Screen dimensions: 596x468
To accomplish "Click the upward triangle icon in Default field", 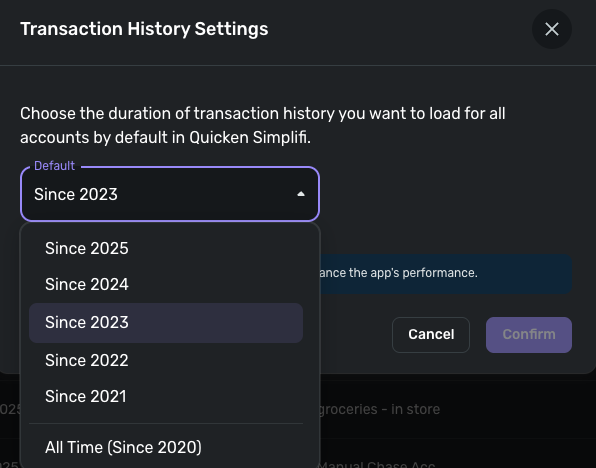I will pyautogui.click(x=301, y=194).
